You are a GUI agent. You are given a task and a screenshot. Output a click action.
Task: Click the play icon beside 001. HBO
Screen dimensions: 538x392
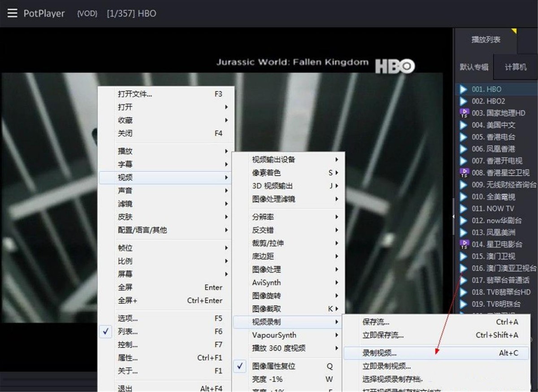point(464,89)
